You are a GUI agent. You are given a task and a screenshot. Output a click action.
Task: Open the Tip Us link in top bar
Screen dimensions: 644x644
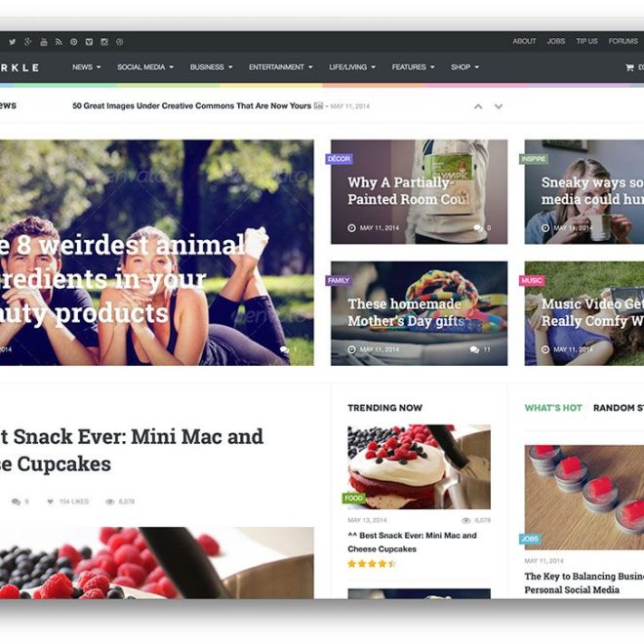coord(586,41)
